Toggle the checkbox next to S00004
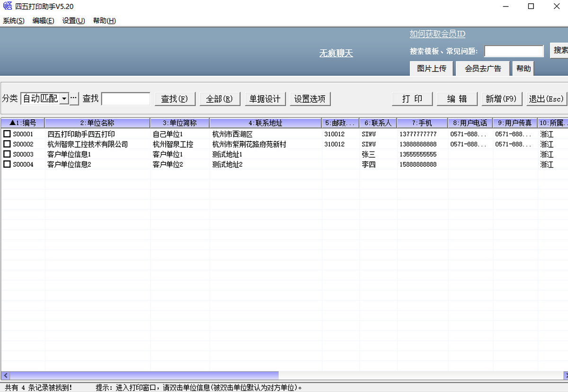This screenshot has width=568, height=392. coord(7,164)
